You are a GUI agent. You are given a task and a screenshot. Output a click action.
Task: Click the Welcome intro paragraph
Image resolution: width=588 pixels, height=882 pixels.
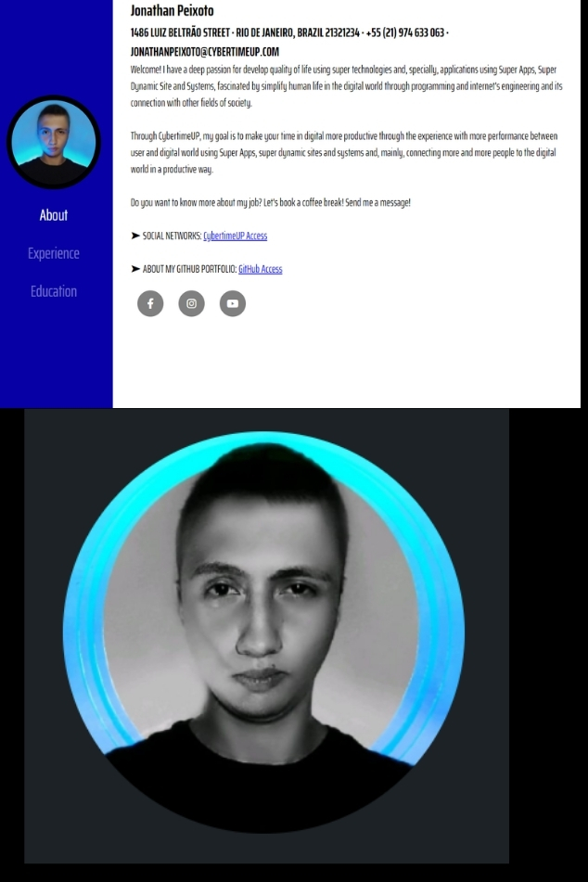[x=347, y=86]
